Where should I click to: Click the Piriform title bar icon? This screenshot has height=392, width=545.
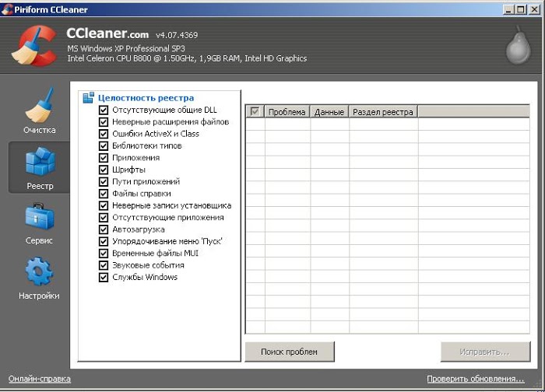[x=7, y=9]
